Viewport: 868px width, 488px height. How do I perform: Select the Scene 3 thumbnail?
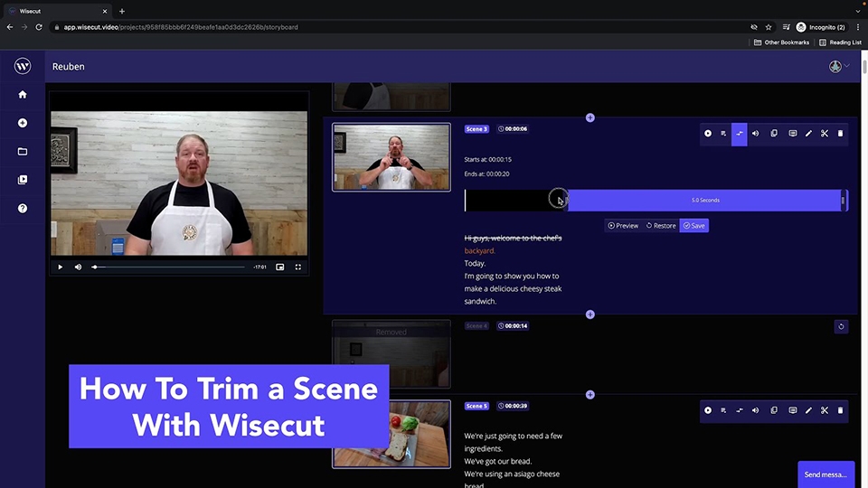pos(392,157)
